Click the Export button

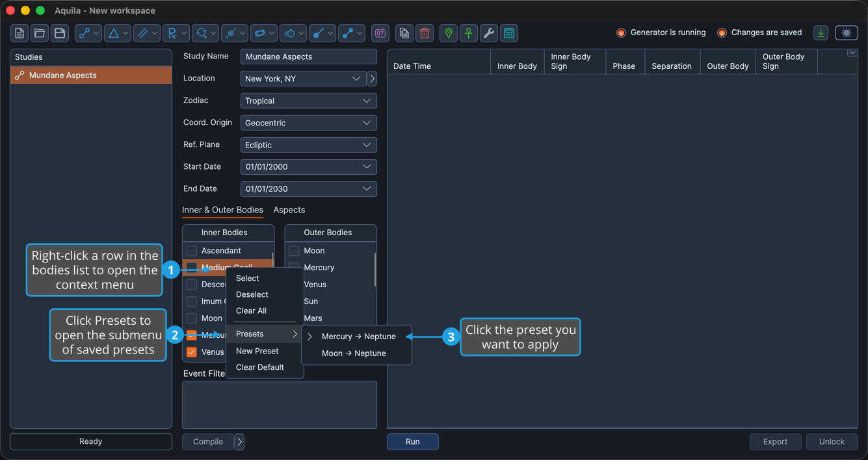[776, 442]
